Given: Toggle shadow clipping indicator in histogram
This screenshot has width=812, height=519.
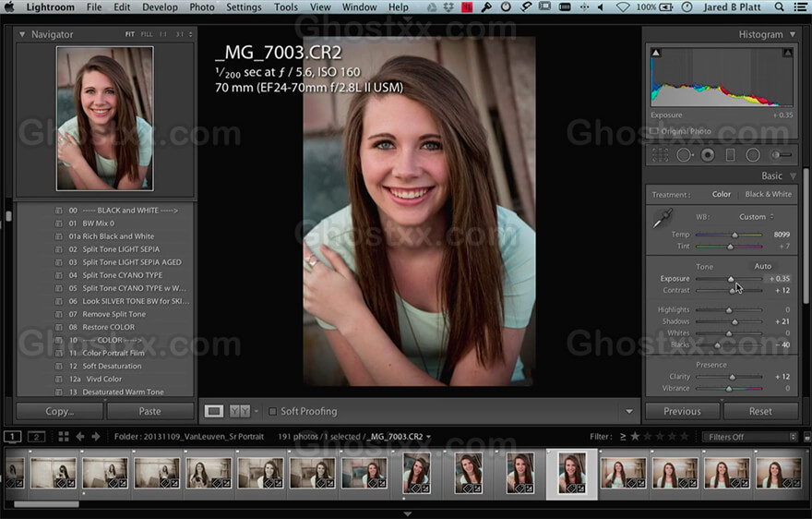Looking at the screenshot, I should pyautogui.click(x=656, y=53).
